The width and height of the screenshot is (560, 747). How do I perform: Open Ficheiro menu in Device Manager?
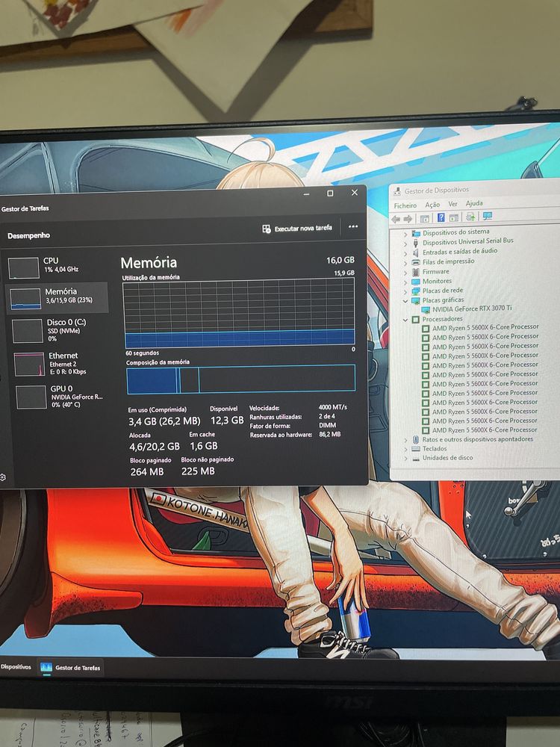click(x=405, y=205)
